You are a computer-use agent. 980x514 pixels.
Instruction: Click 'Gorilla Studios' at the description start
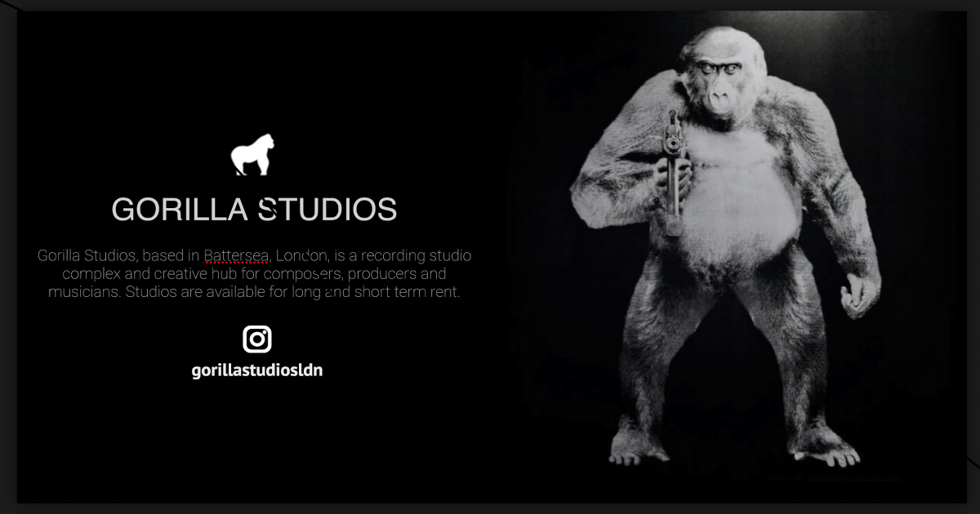click(87, 256)
